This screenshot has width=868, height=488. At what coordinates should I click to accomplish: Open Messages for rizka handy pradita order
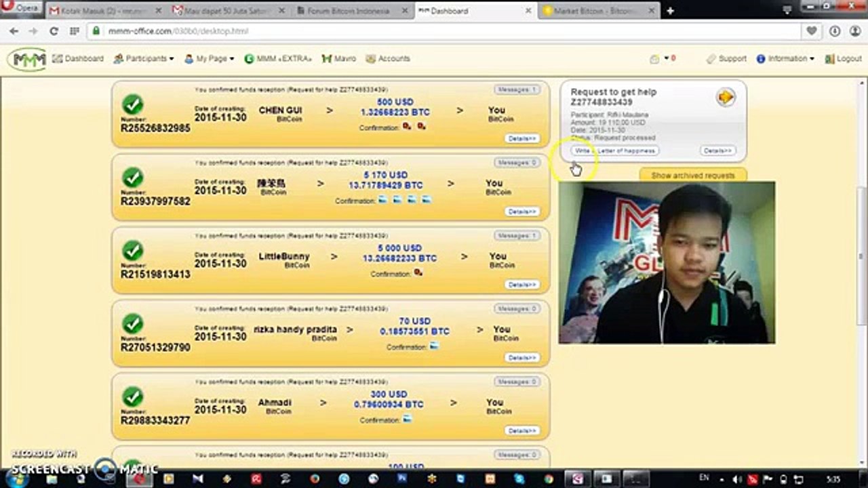(517, 309)
